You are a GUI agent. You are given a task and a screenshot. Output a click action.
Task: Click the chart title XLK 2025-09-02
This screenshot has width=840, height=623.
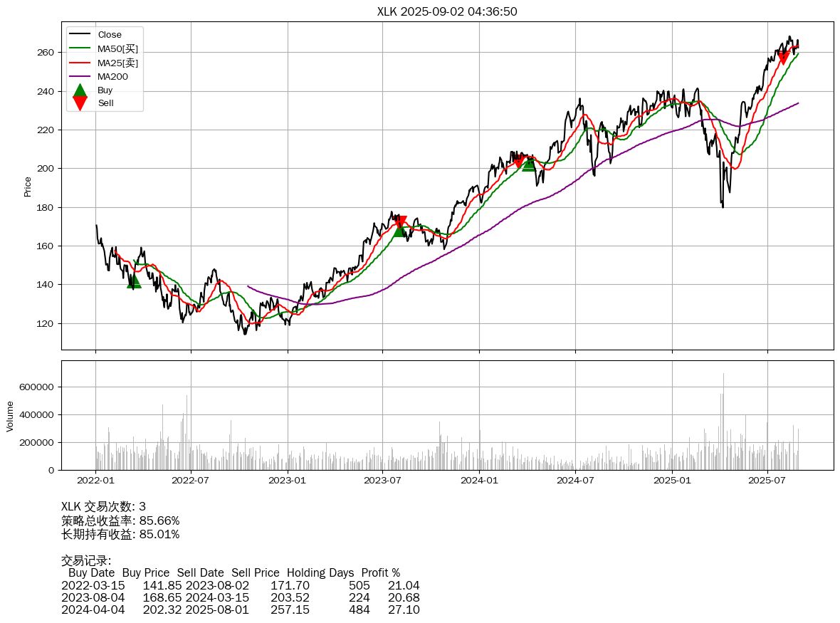pyautogui.click(x=447, y=11)
